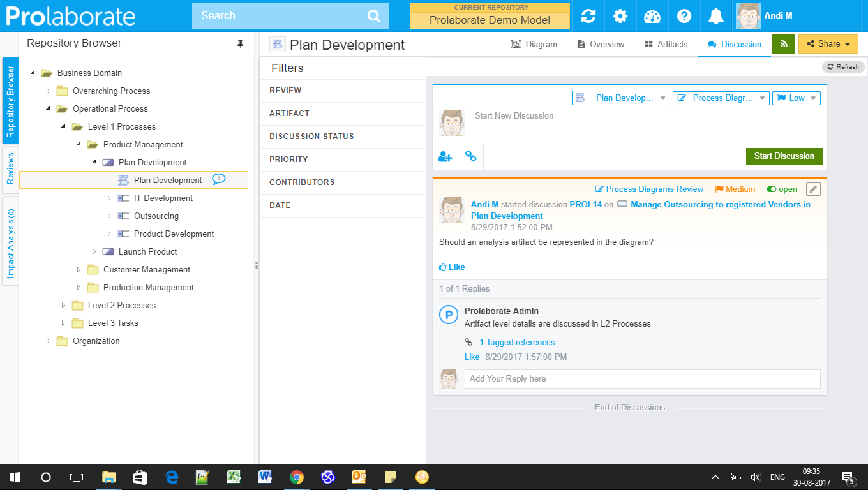Viewport: 868px width, 490px height.
Task: Edit discussion PROL14 with the pencil icon
Action: click(812, 189)
